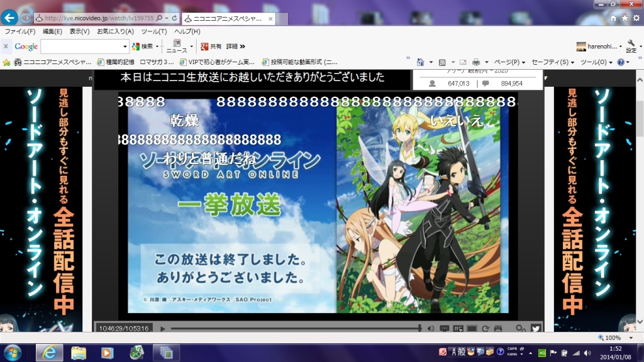Open the ヘルプ(H) menu

187,31
